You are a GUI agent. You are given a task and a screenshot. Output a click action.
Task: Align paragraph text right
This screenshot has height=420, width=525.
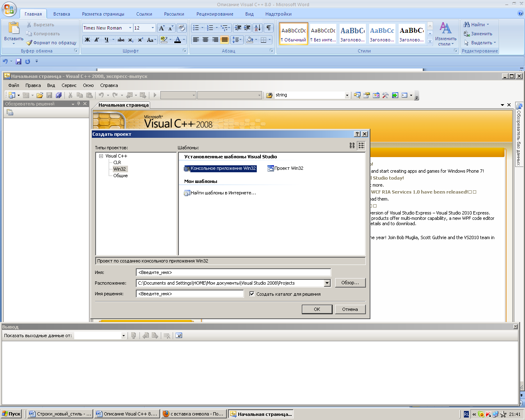pyautogui.click(x=215, y=40)
